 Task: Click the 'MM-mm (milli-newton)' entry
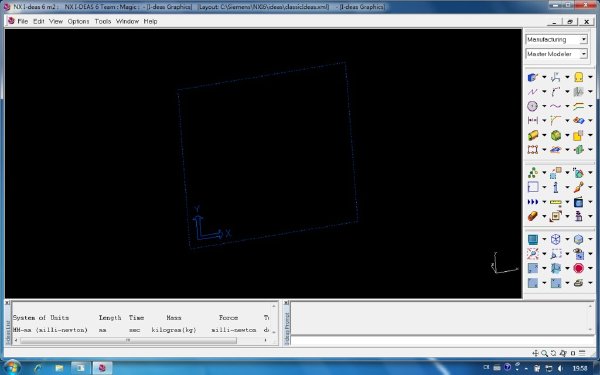[x=50, y=330]
